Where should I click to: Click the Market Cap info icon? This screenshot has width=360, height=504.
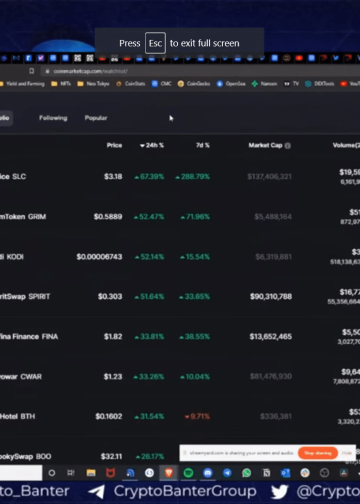point(288,145)
